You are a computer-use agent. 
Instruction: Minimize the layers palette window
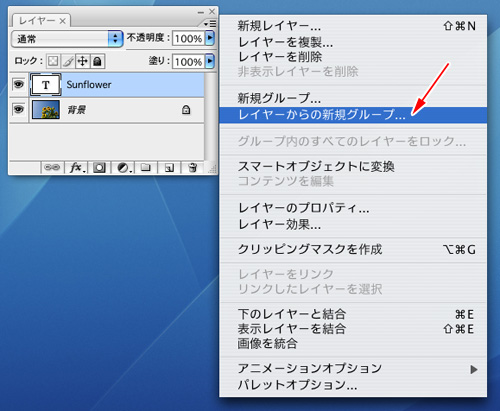(200, 12)
